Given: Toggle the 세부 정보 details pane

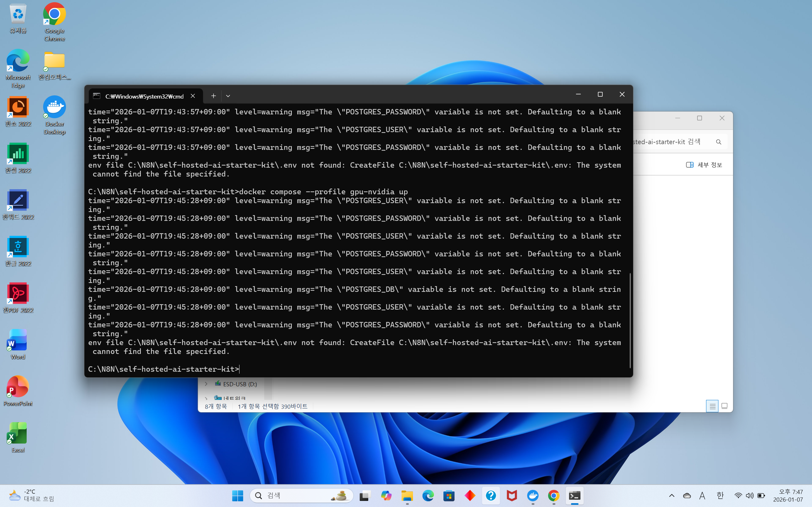Looking at the screenshot, I should (x=704, y=165).
